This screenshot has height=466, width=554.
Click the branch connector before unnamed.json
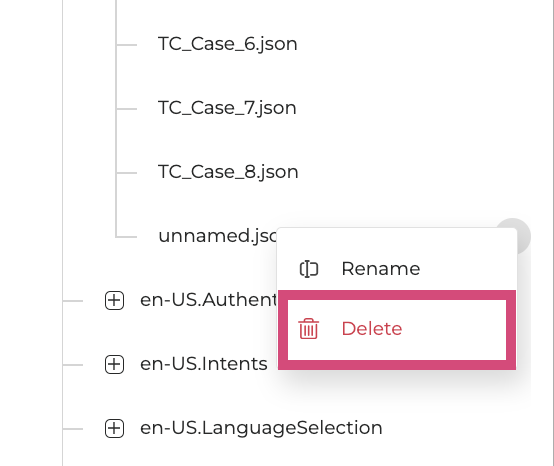126,237
